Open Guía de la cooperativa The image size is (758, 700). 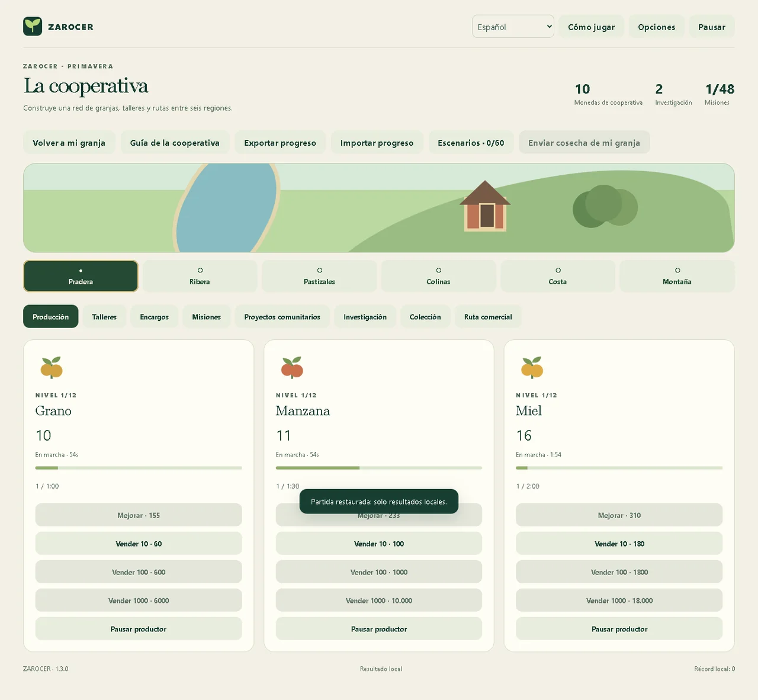[x=175, y=143]
